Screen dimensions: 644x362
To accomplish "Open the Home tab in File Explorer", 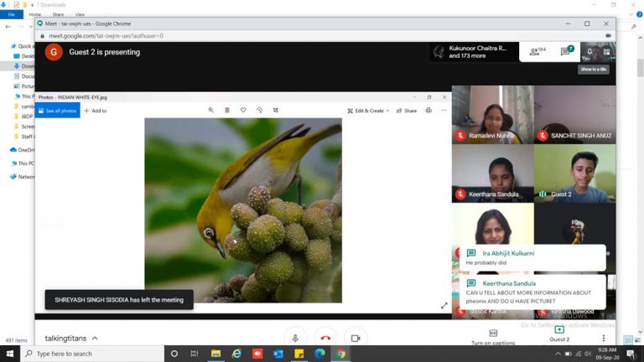I will 35,15.
